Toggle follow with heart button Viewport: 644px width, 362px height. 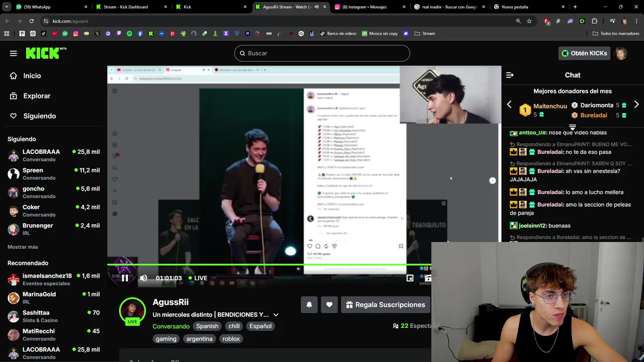[x=329, y=305]
